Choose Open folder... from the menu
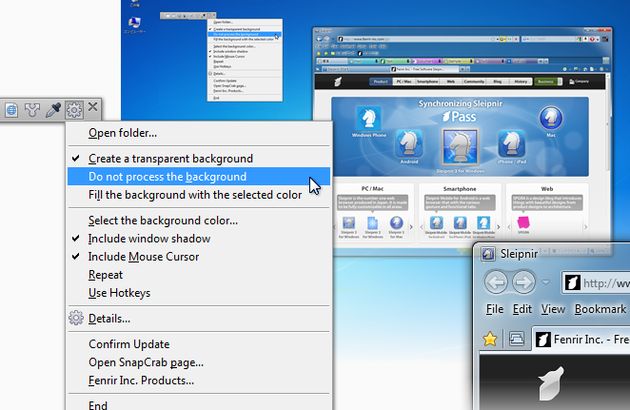 click(x=199, y=133)
